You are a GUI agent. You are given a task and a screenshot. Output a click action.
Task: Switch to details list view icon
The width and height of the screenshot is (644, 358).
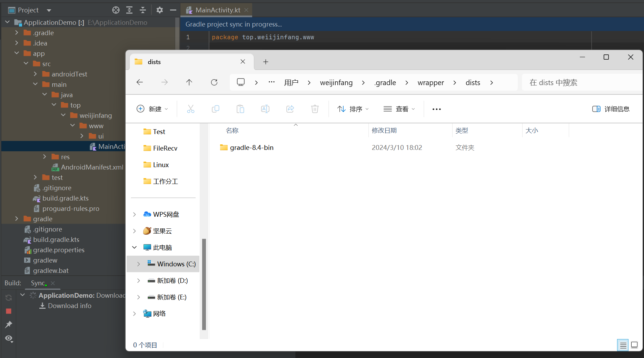(x=623, y=345)
